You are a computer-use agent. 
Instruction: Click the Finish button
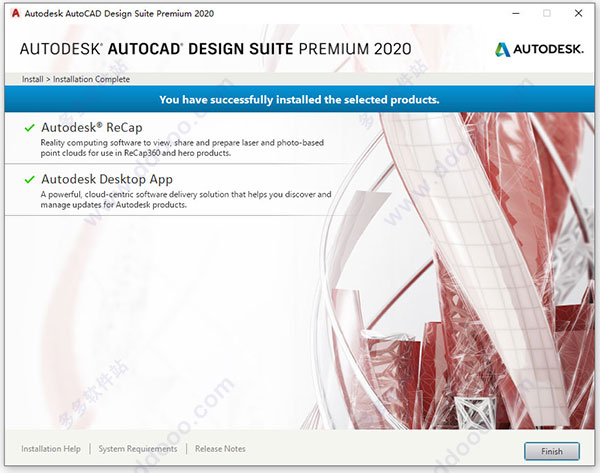(x=551, y=451)
